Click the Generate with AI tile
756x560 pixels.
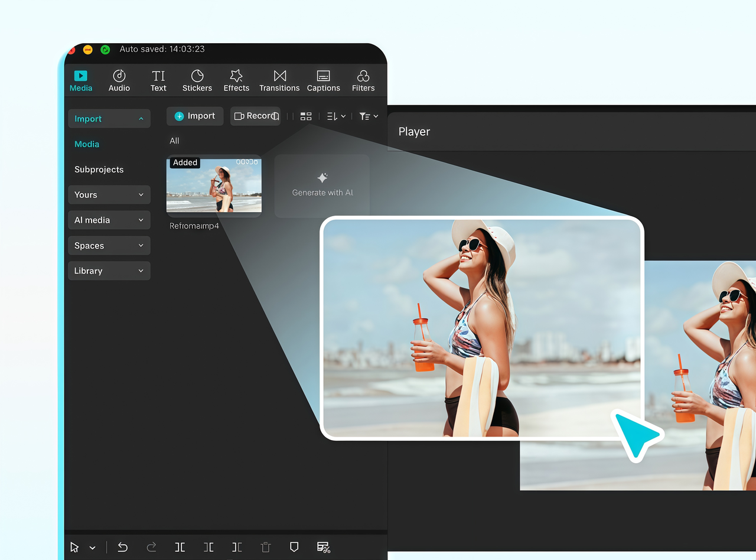pos(322,185)
